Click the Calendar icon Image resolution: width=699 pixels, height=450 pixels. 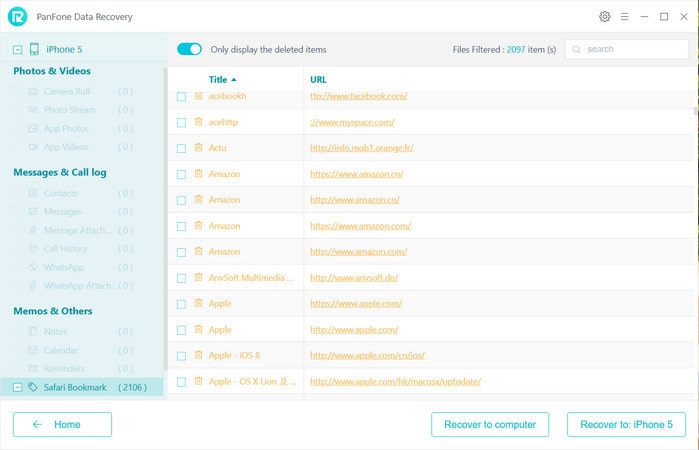pyautogui.click(x=33, y=350)
